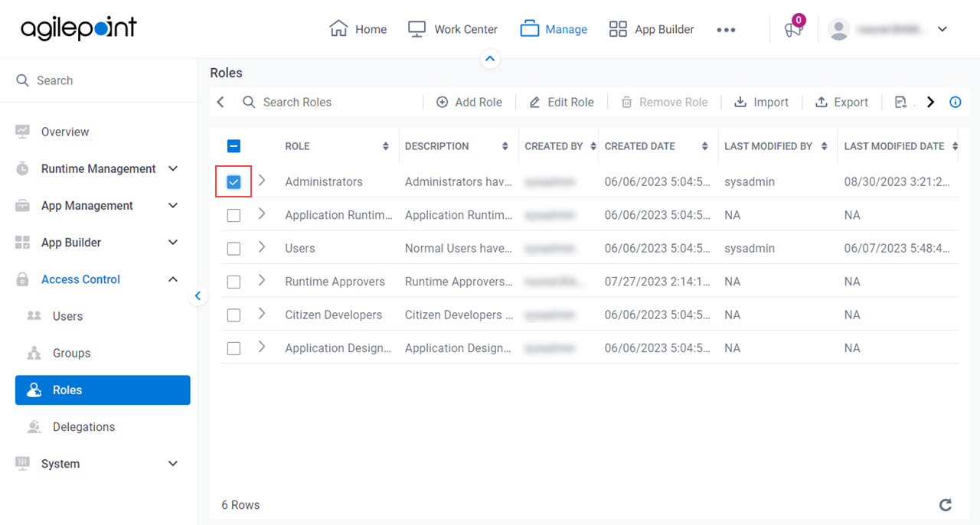980x525 pixels.
Task: Sort by CREATED BY column arrows
Action: coord(593,146)
